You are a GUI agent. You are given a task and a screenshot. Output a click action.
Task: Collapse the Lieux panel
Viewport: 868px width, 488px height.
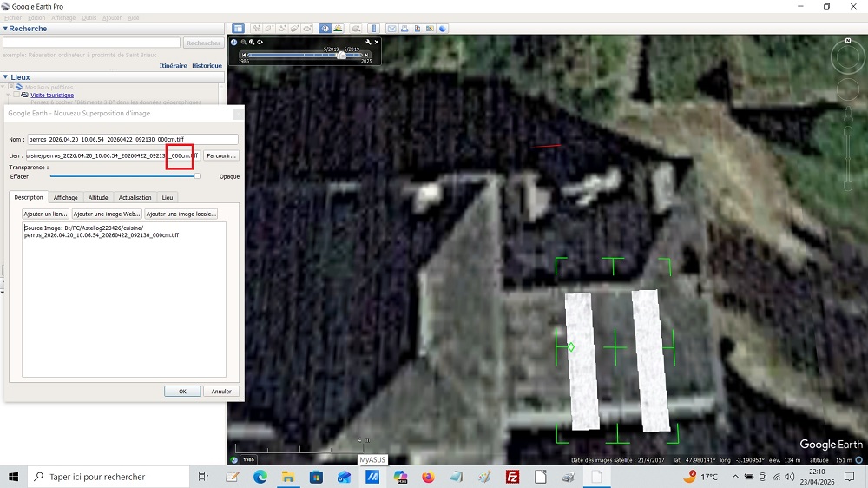pyautogui.click(x=5, y=77)
